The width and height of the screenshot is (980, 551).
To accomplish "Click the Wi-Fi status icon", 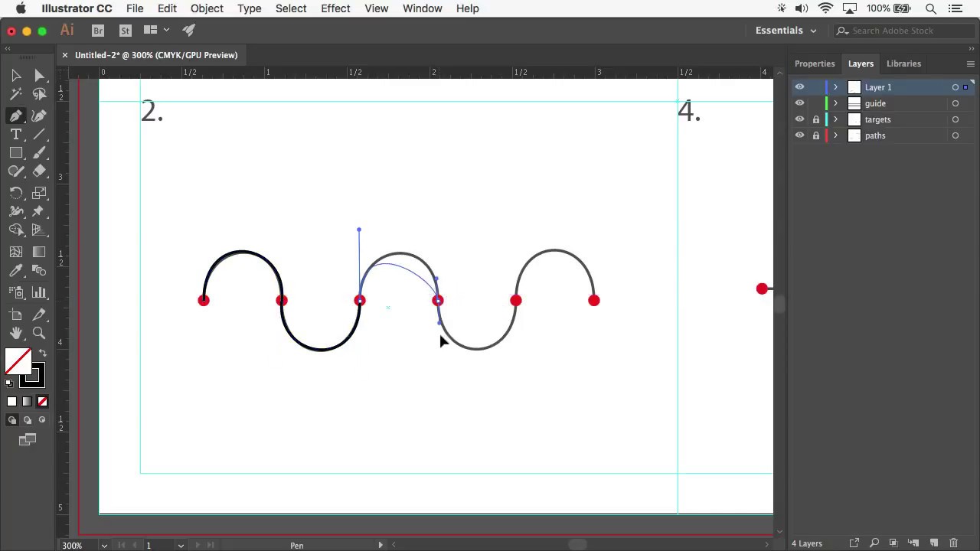I will [825, 8].
